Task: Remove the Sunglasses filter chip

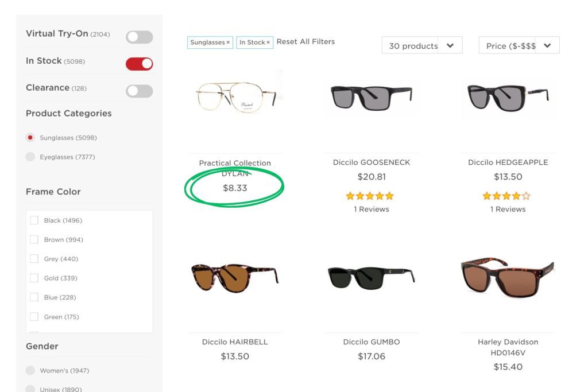Action: (x=227, y=42)
